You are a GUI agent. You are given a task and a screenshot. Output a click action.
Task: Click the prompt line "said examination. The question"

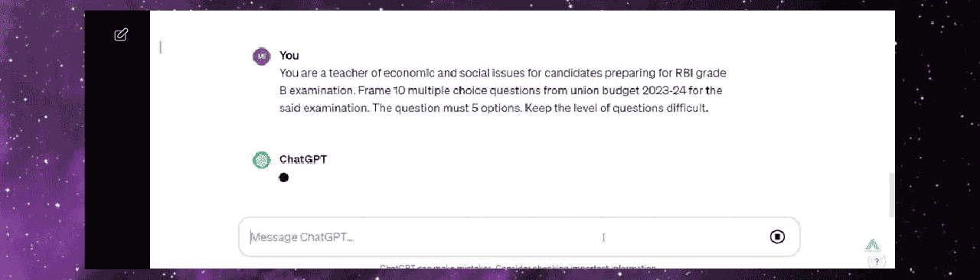point(495,108)
